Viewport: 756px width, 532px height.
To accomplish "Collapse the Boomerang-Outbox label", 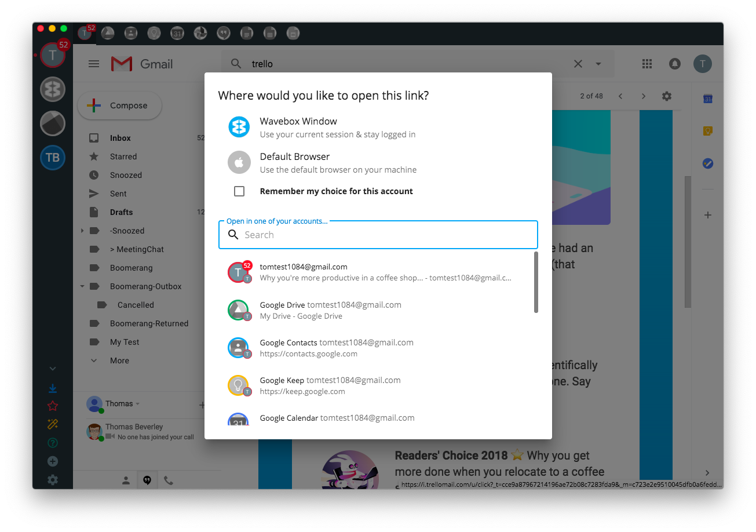I will [82, 286].
